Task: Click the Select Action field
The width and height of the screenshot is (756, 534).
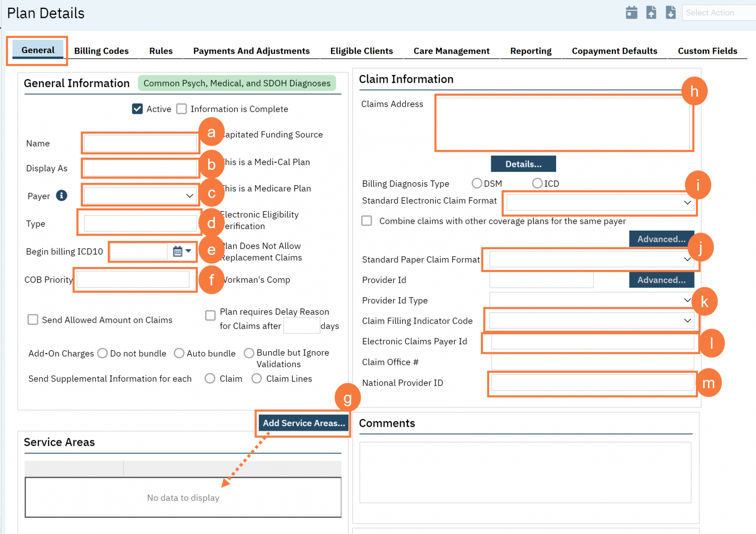Action: point(718,12)
